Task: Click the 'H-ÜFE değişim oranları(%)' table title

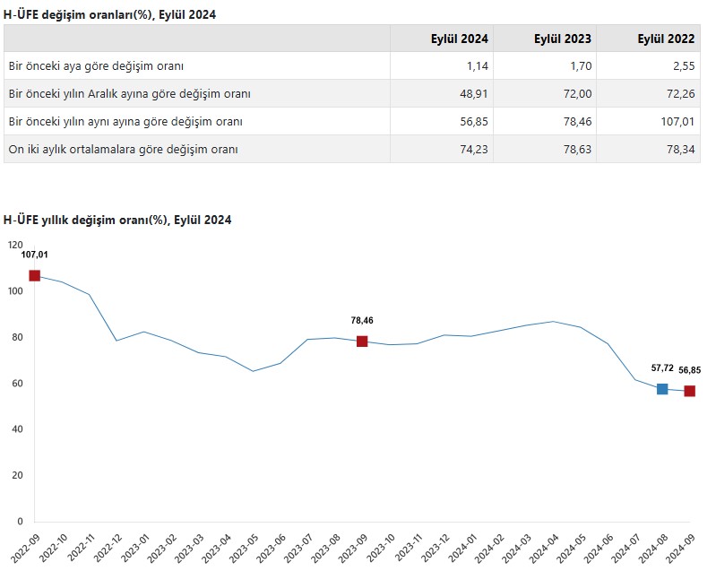Action: click(x=109, y=14)
